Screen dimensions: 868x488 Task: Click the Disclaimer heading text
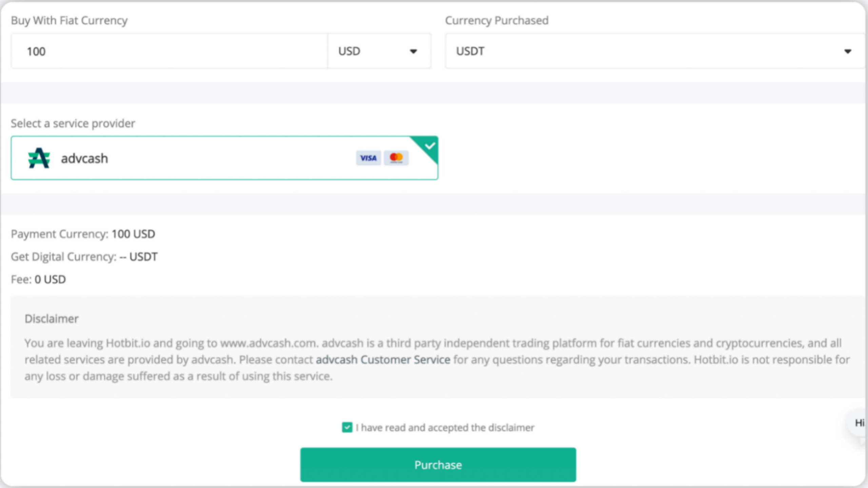(52, 319)
